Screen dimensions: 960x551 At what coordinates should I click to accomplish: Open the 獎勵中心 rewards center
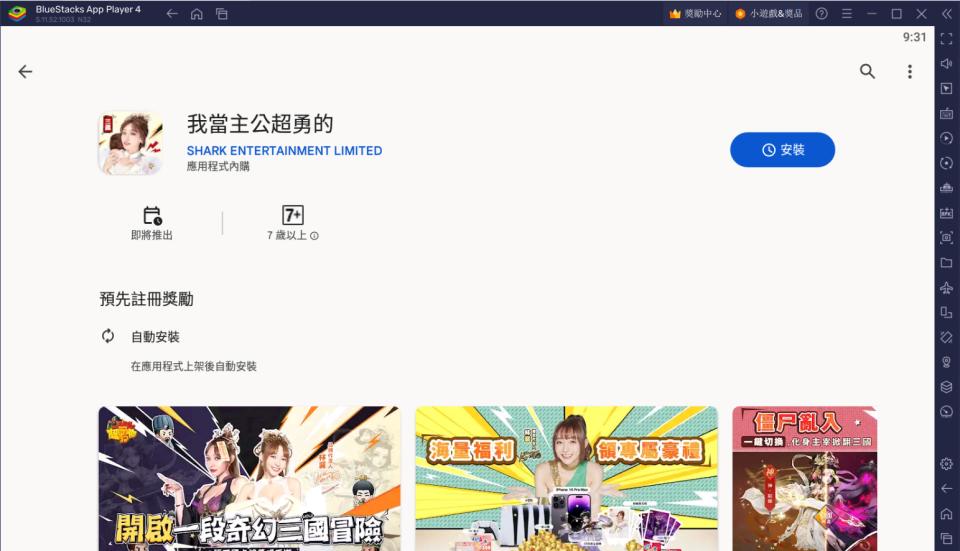tap(695, 13)
